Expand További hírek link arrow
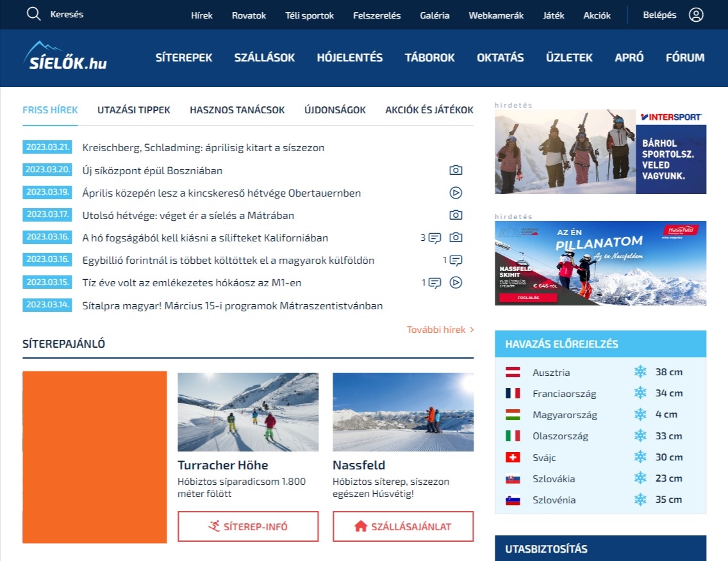Viewport: 728px width, 561px height. click(472, 330)
